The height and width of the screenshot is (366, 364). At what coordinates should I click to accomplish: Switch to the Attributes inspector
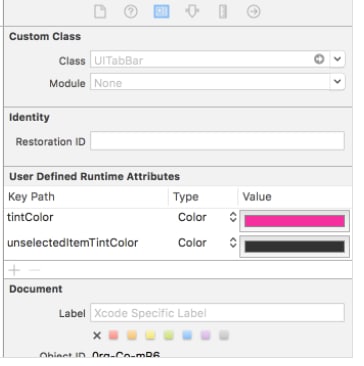coord(192,12)
